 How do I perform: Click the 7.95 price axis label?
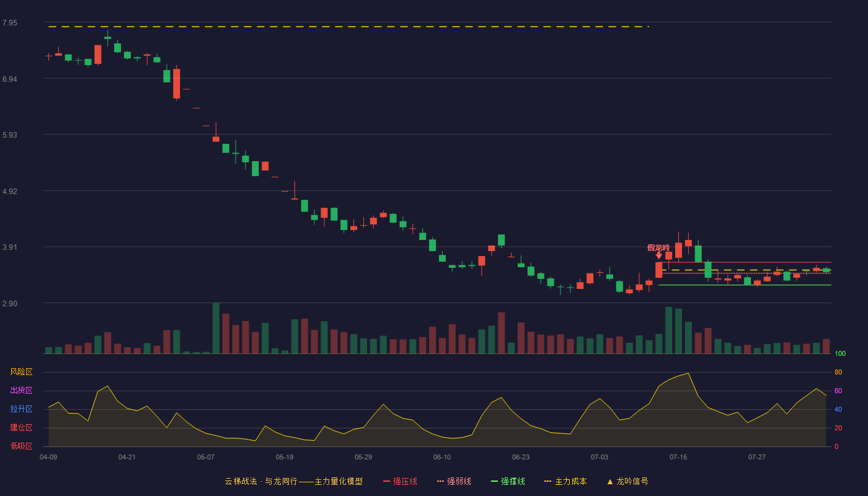tap(10, 23)
